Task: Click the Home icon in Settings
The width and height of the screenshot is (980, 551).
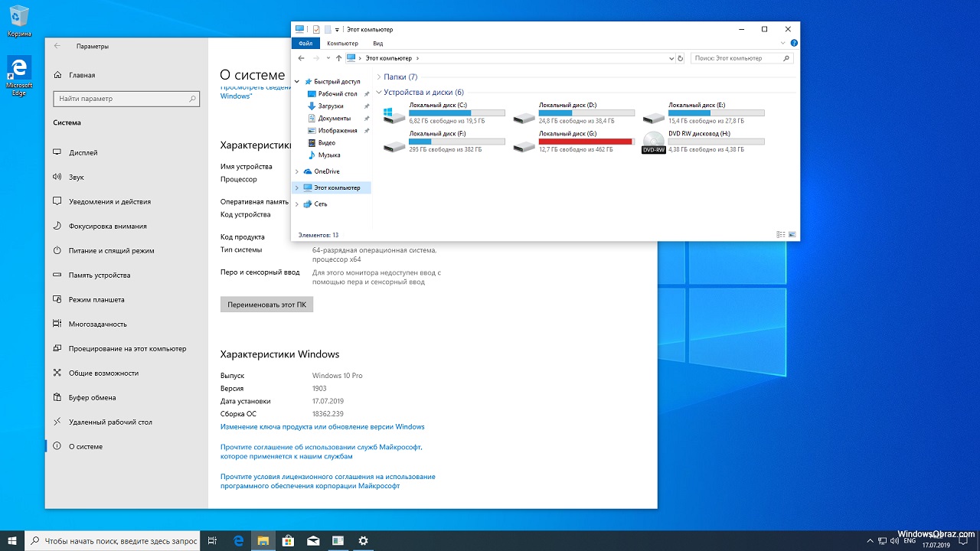Action: point(57,75)
